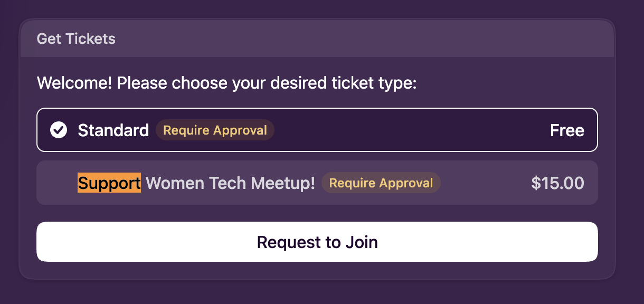Click the Require Approval badge next to Standard

tap(215, 130)
